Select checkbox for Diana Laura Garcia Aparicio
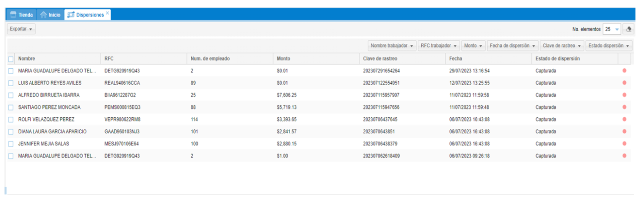The height and width of the screenshot is (201, 644). (x=11, y=131)
